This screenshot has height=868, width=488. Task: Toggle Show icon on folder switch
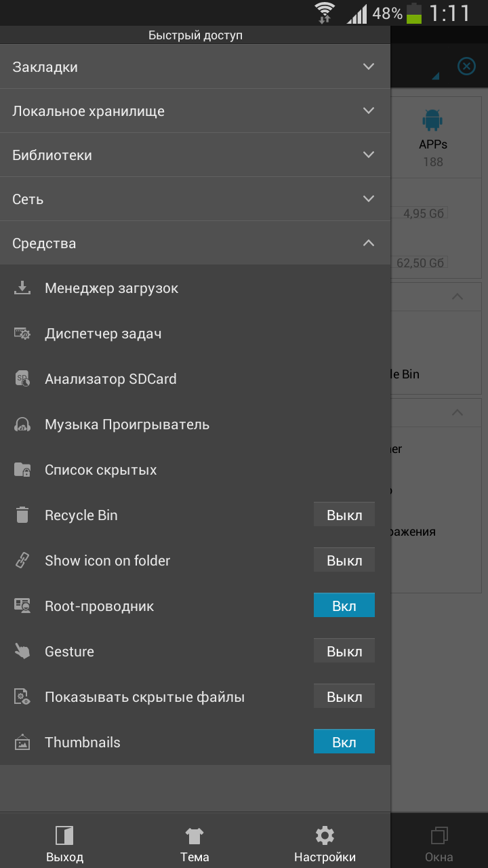(344, 561)
